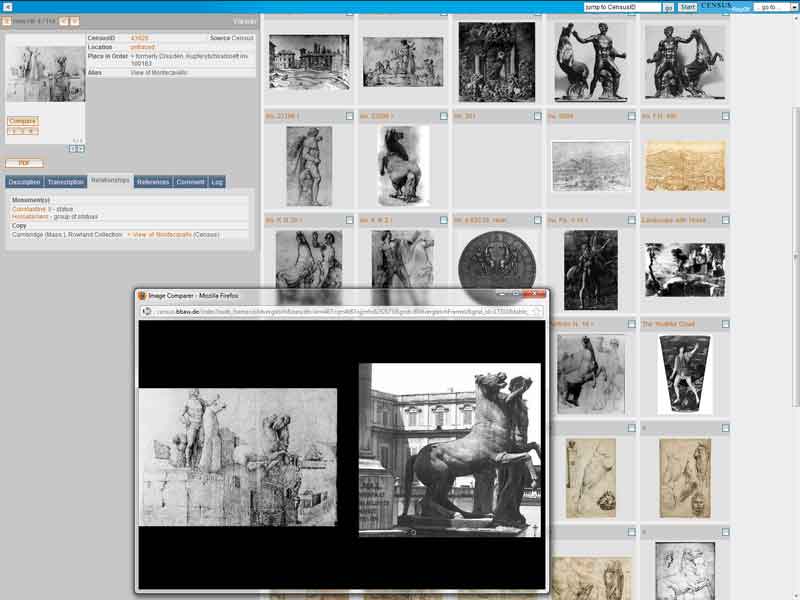Open the bronze horse tamer statue thumbnail, fourth in the top row

click(591, 62)
